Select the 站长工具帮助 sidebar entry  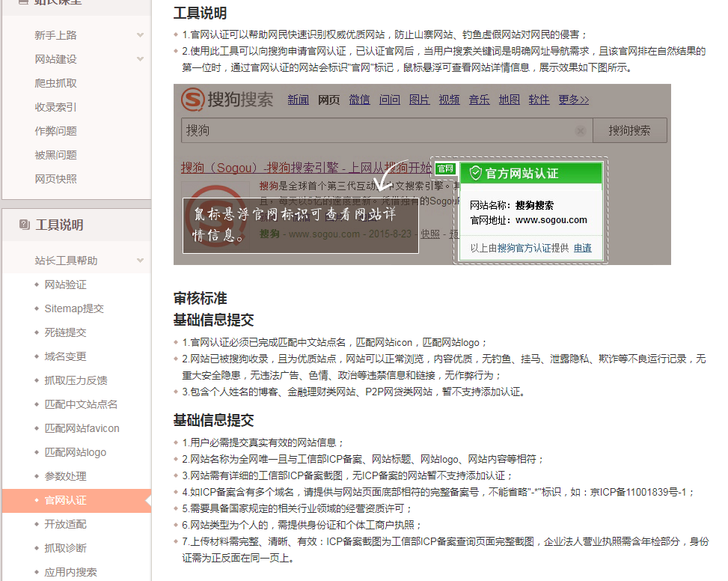coord(66,261)
